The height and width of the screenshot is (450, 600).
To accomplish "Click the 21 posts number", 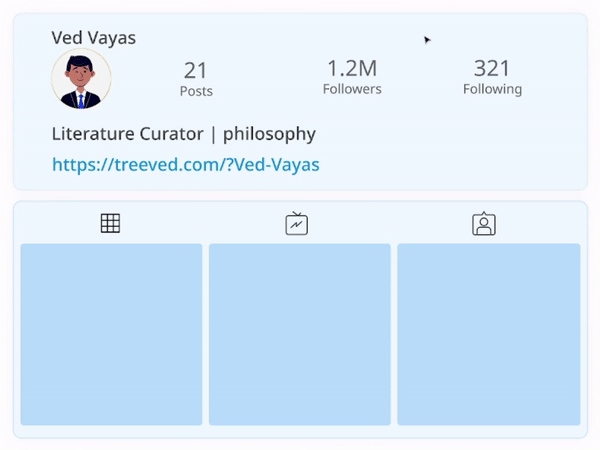I will click(x=196, y=71).
